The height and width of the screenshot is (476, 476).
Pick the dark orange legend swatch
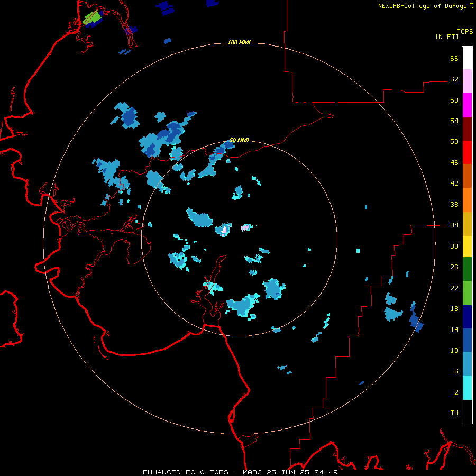click(467, 176)
